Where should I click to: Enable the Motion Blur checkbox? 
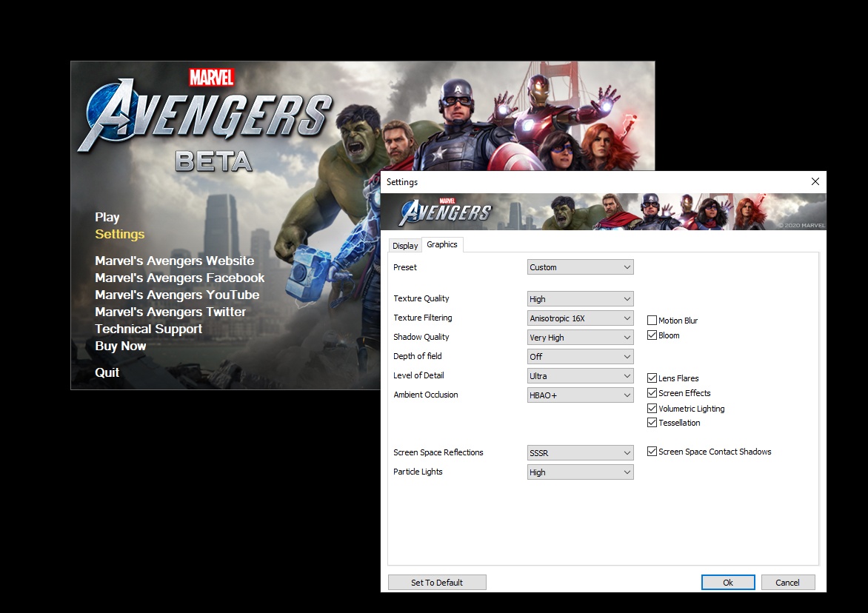(x=652, y=321)
